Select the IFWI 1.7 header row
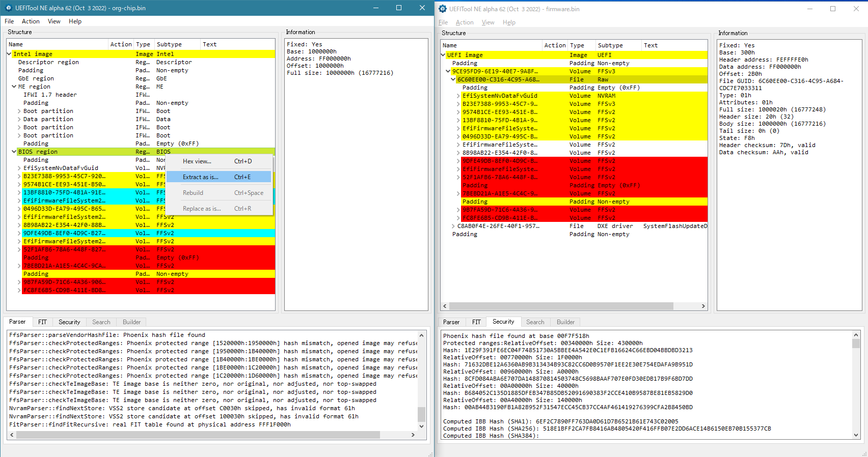This screenshot has width=868, height=457. point(141,95)
